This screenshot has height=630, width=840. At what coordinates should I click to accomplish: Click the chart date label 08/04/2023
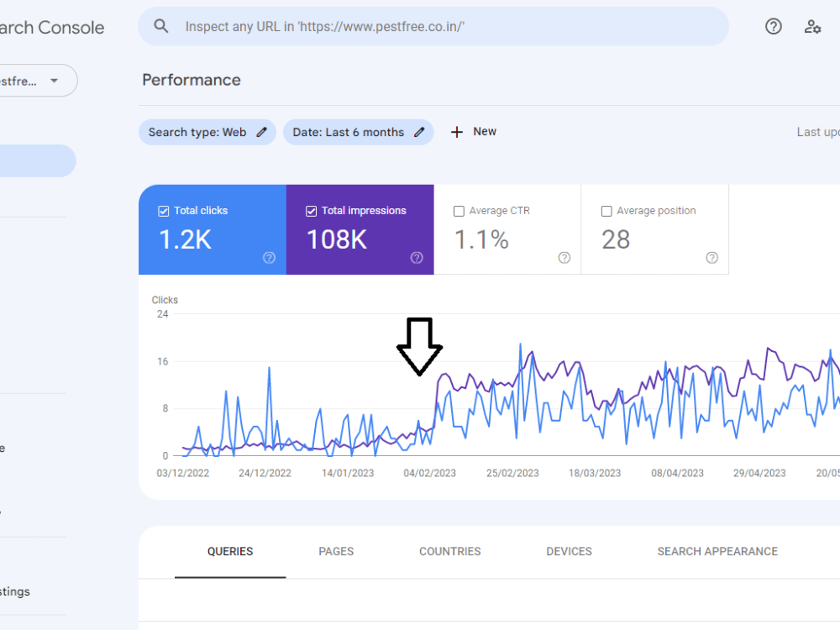tap(677, 473)
